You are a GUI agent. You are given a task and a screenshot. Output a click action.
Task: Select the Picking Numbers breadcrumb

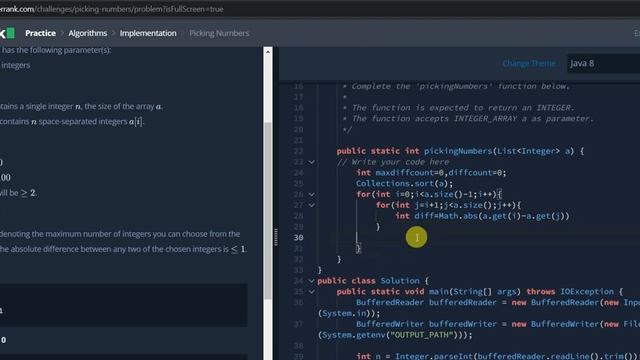(219, 33)
